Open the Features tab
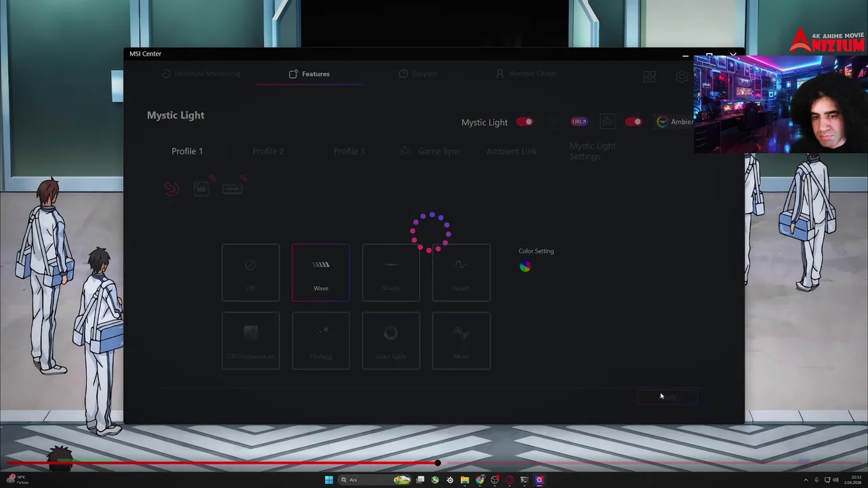This screenshot has height=488, width=868. 309,74
